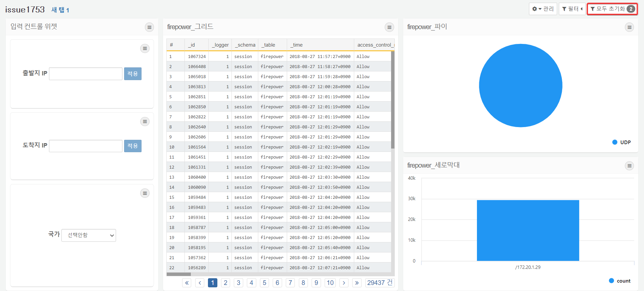Select page 8 in pagination
Image resolution: width=644 pixels, height=291 pixels.
[304, 283]
